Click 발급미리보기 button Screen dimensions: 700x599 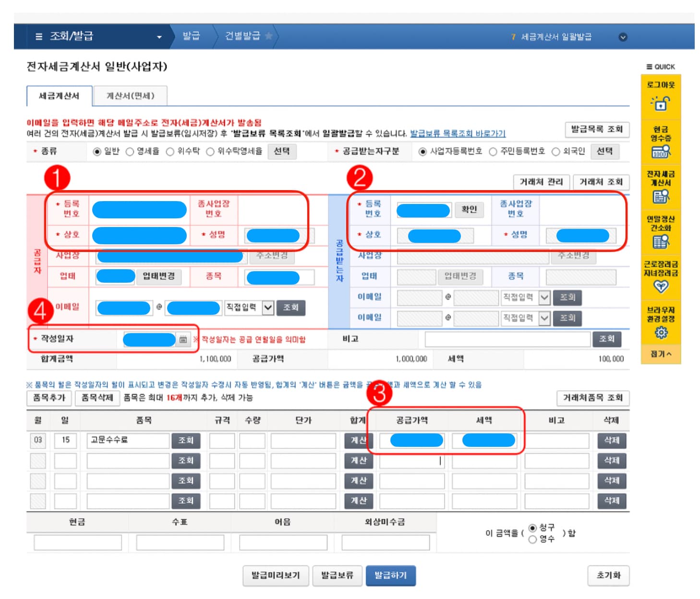click(276, 575)
